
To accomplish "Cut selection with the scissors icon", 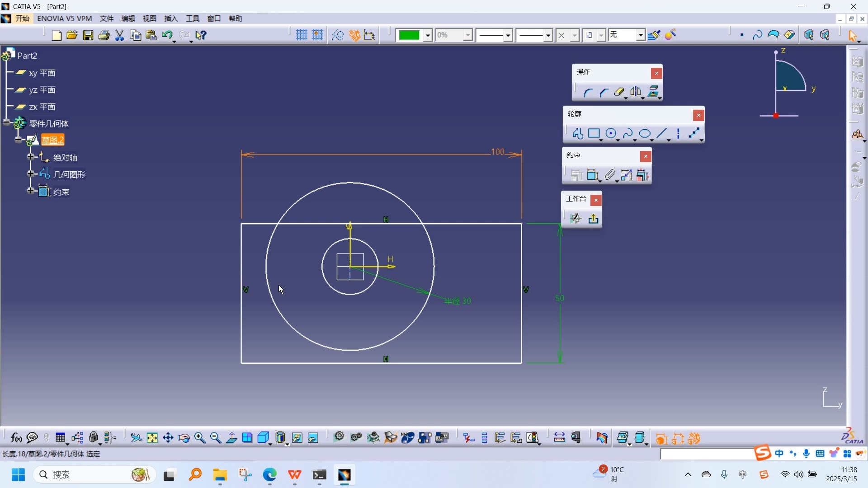I will (x=120, y=35).
